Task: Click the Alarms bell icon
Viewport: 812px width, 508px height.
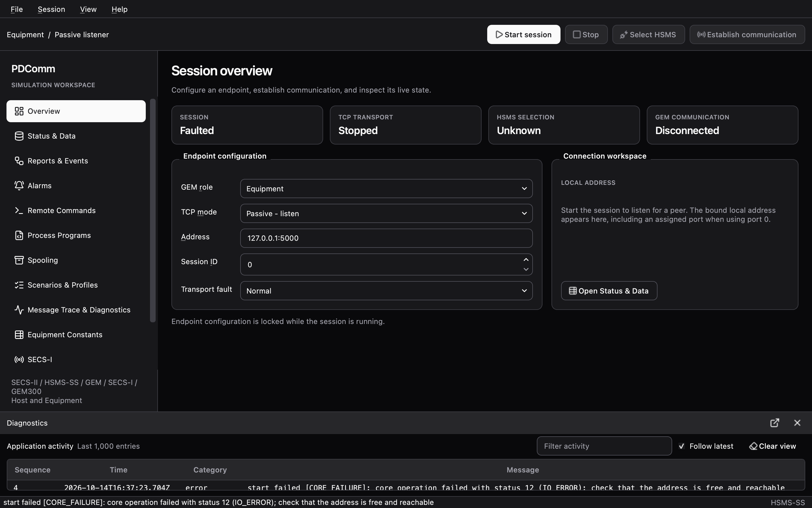Action: [x=19, y=186]
